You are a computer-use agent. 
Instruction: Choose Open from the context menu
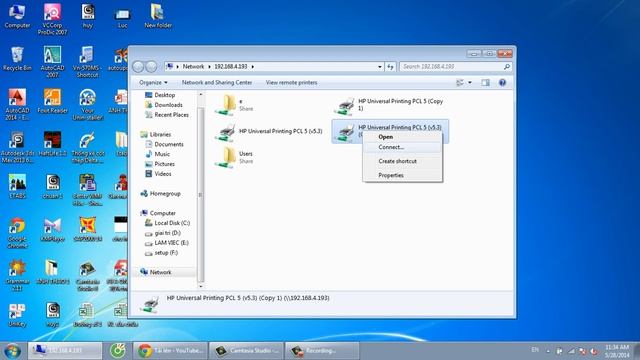[386, 137]
